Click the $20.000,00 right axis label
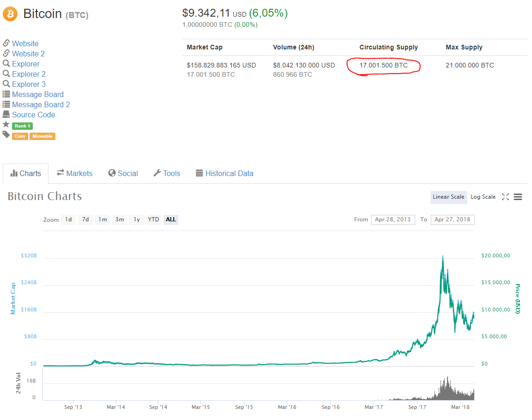This screenshot has width=532, height=420. (496, 256)
